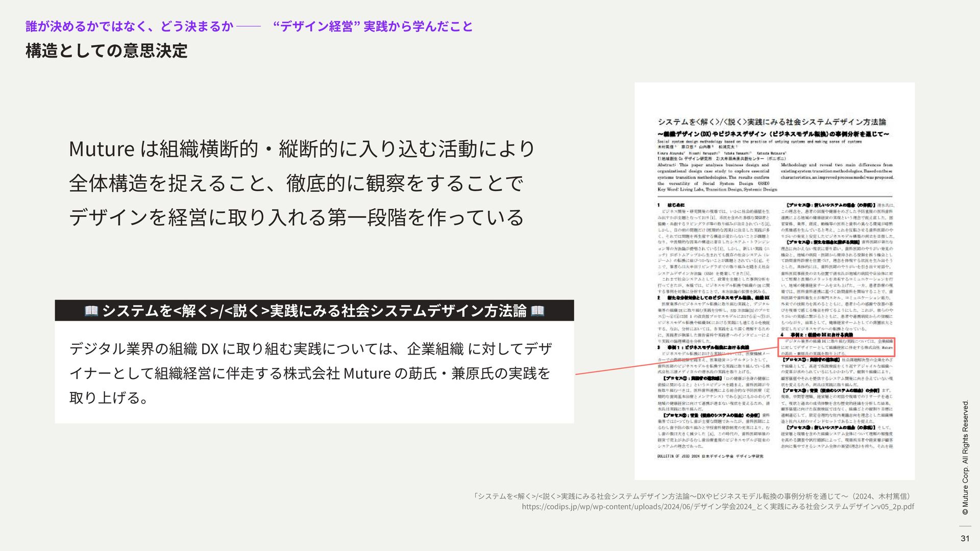Click quote line ending 取り上げる。

pos(109,397)
